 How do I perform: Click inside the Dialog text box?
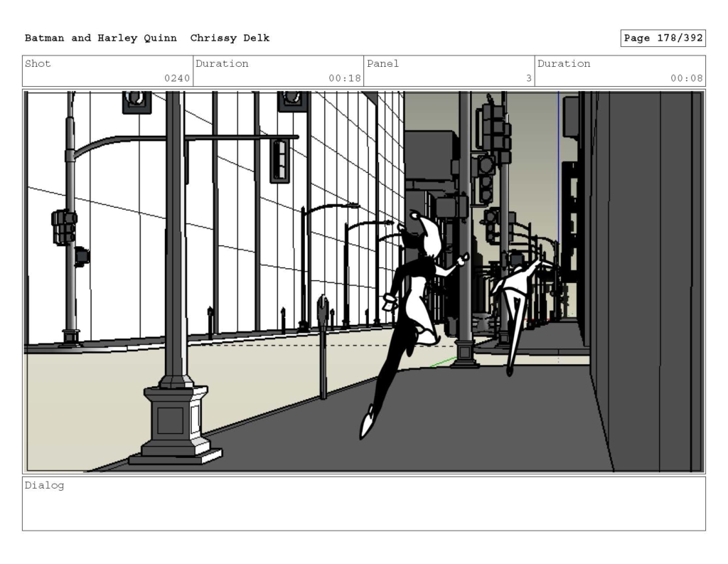[x=364, y=504]
